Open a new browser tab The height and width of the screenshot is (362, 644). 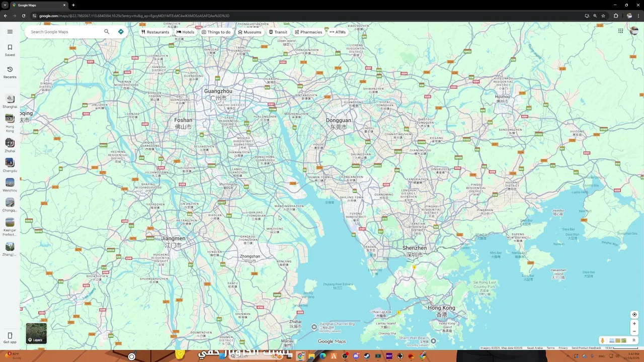[x=73, y=5]
